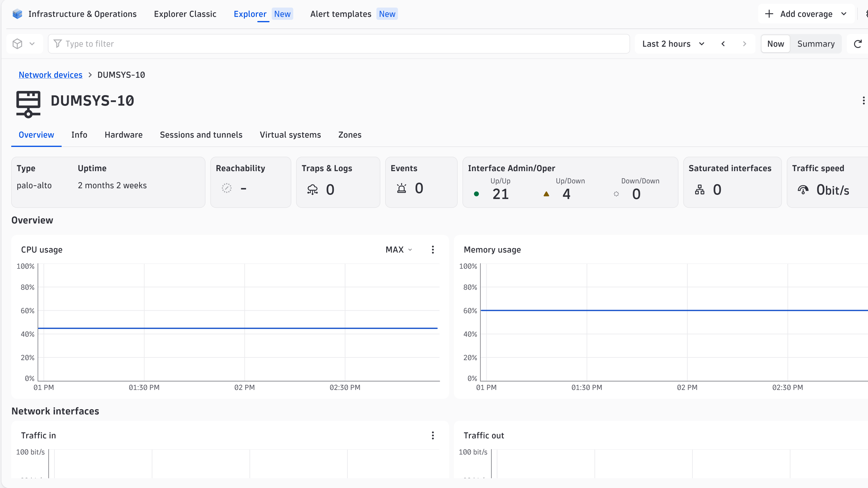Screen dimensions: 868x488
Task: Go to next timeframe with right arrow
Action: pos(744,44)
